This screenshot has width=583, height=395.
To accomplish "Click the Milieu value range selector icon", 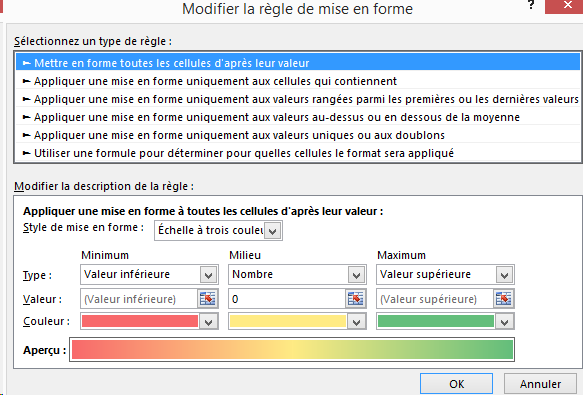I will click(355, 299).
